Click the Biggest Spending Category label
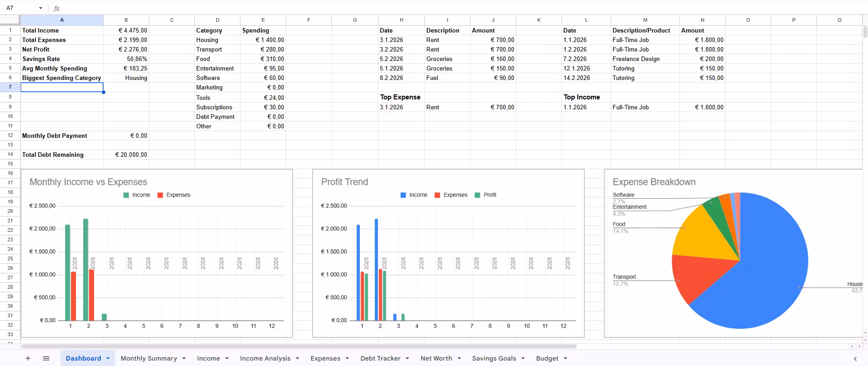 62,78
